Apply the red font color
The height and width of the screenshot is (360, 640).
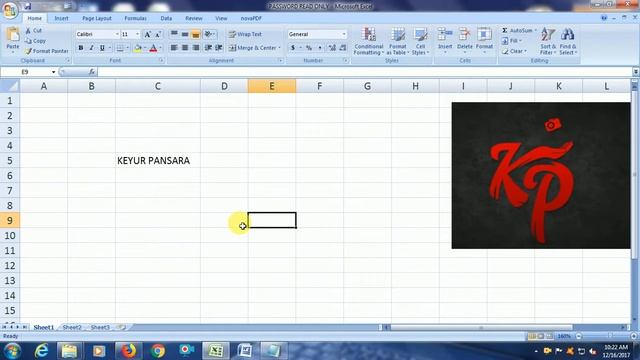point(153,48)
